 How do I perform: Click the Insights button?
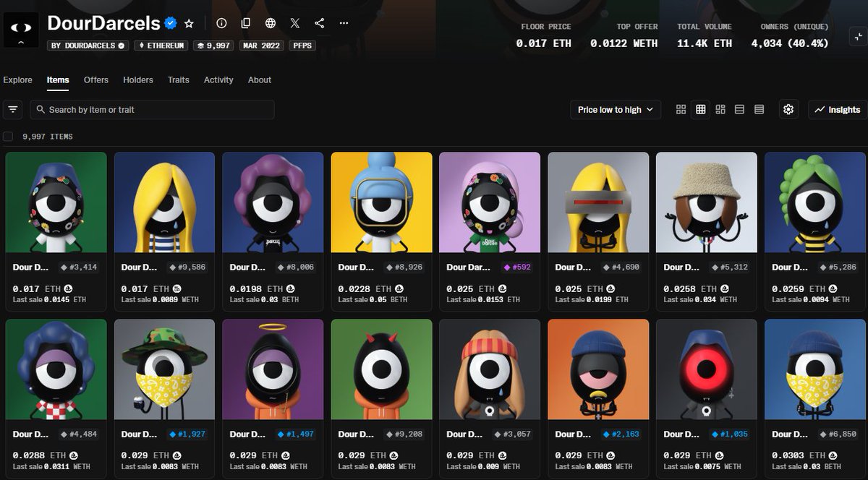838,109
